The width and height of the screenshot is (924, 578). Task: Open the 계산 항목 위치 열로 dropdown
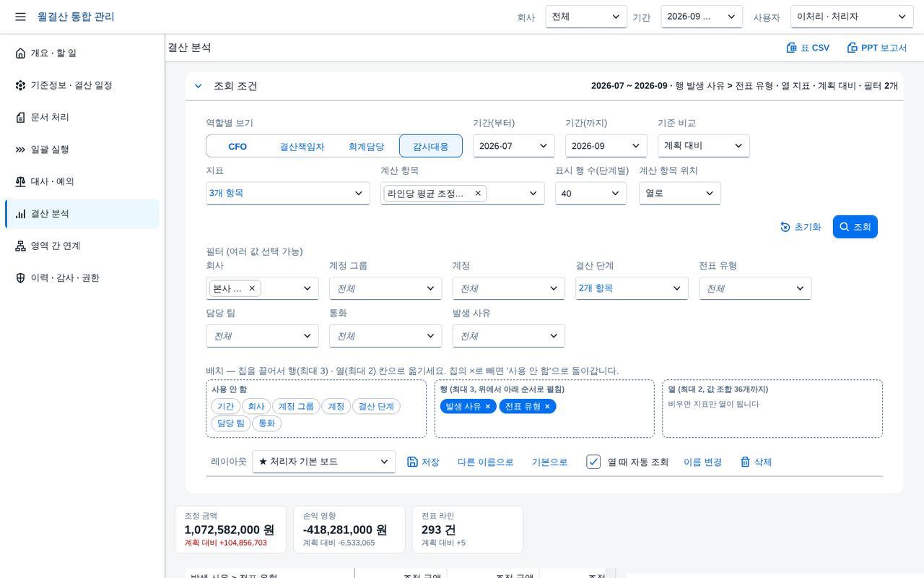pyautogui.click(x=680, y=194)
